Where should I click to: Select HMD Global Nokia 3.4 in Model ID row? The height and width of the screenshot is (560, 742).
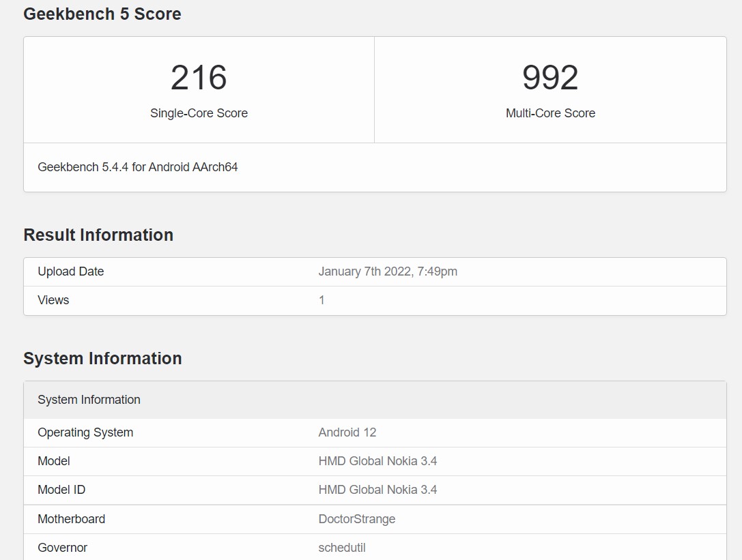(377, 490)
